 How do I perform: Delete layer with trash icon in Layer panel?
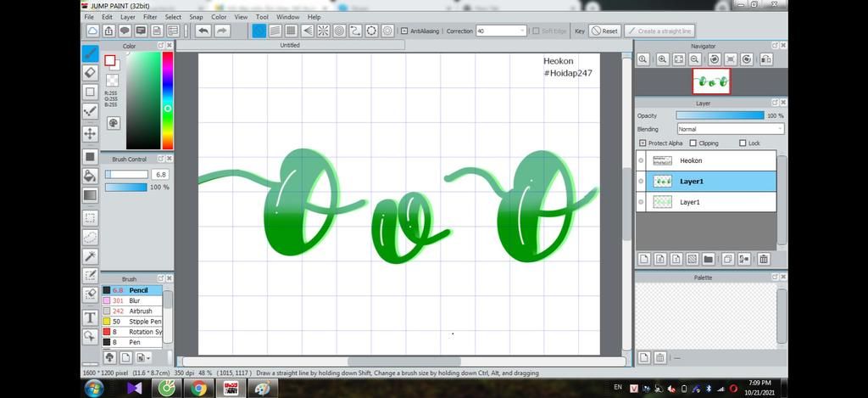(764, 259)
